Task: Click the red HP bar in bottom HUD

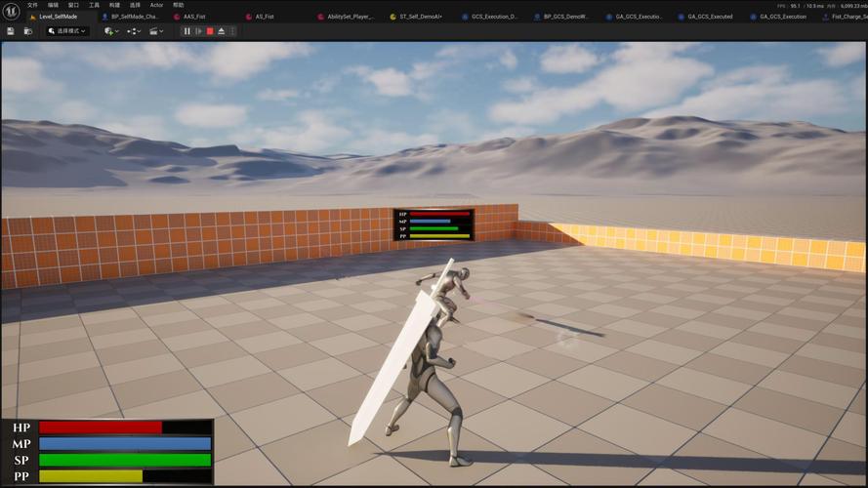Action: click(x=101, y=427)
